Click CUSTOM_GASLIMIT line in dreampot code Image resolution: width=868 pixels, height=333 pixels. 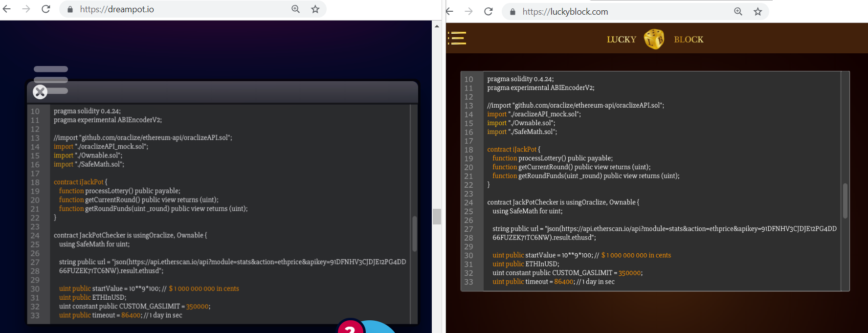tap(135, 306)
